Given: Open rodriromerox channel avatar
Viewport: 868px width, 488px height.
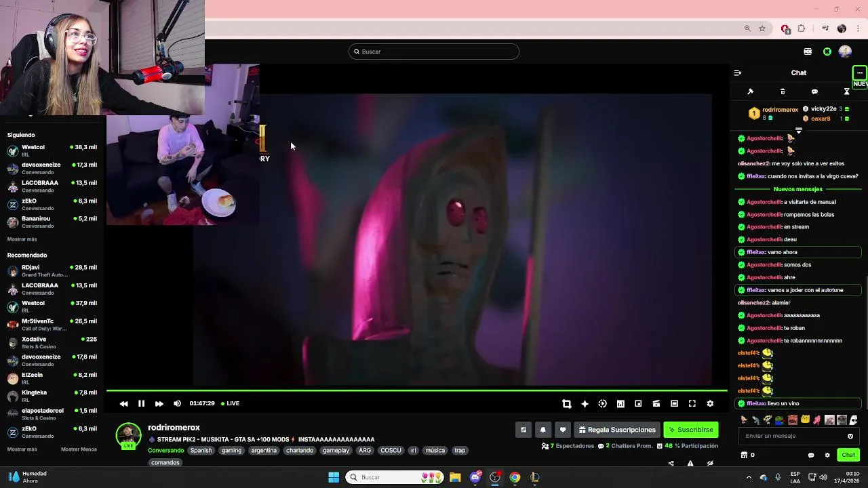Looking at the screenshot, I should 129,436.
